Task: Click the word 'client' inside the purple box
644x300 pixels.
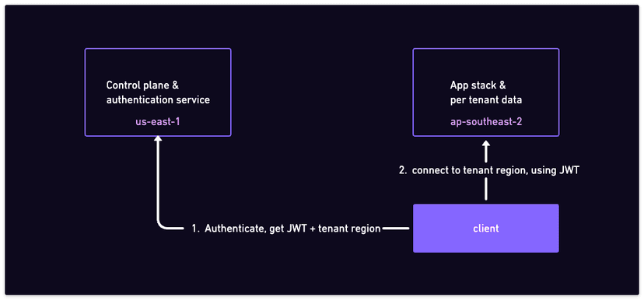Action: click(x=486, y=228)
